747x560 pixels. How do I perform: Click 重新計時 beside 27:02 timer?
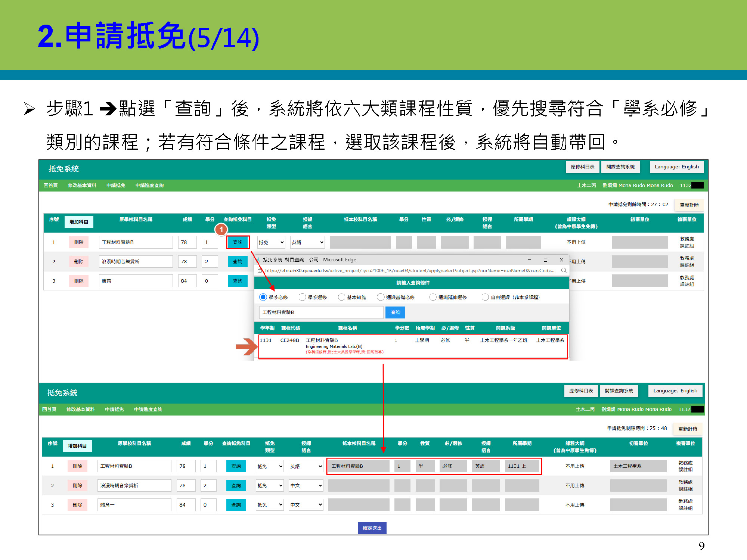coord(689,205)
